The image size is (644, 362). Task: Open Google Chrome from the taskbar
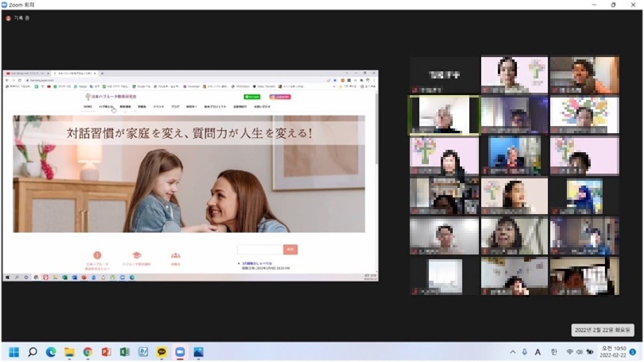click(88, 352)
